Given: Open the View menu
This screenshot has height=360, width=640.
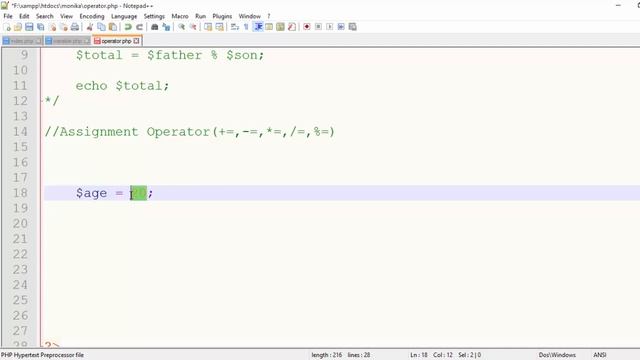Looking at the screenshot, I should (67, 16).
